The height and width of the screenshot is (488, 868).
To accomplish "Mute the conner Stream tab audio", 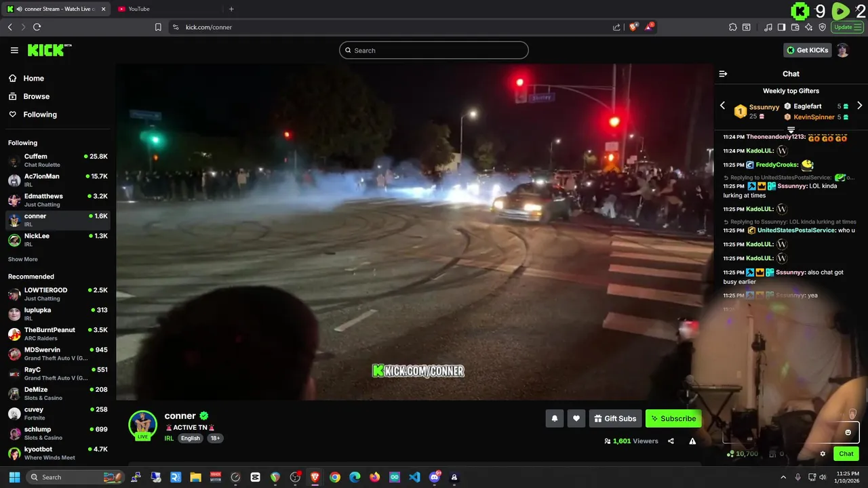I will tap(19, 9).
